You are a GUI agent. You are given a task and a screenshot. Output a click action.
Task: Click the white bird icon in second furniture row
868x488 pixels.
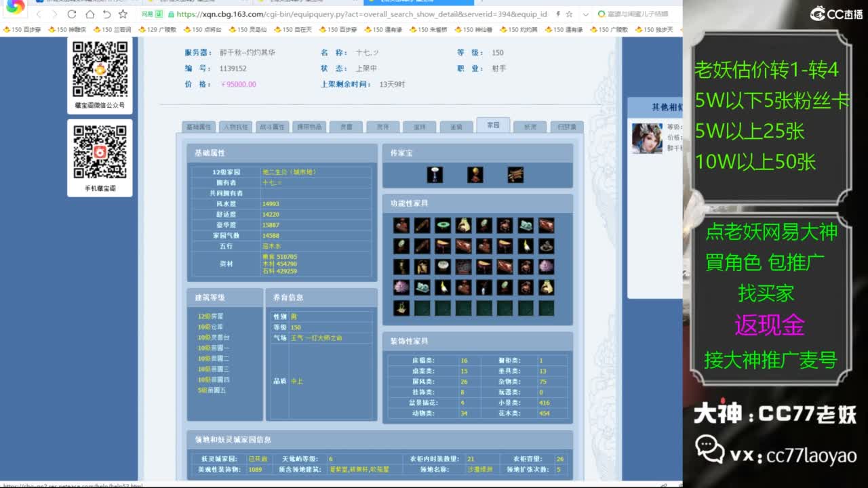coord(526,246)
